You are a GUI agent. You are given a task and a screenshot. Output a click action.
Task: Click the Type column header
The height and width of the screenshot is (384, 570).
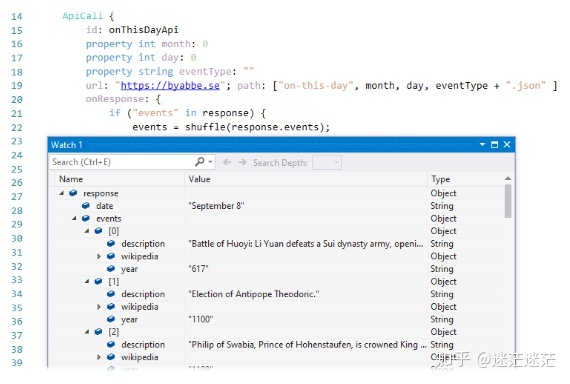point(441,179)
